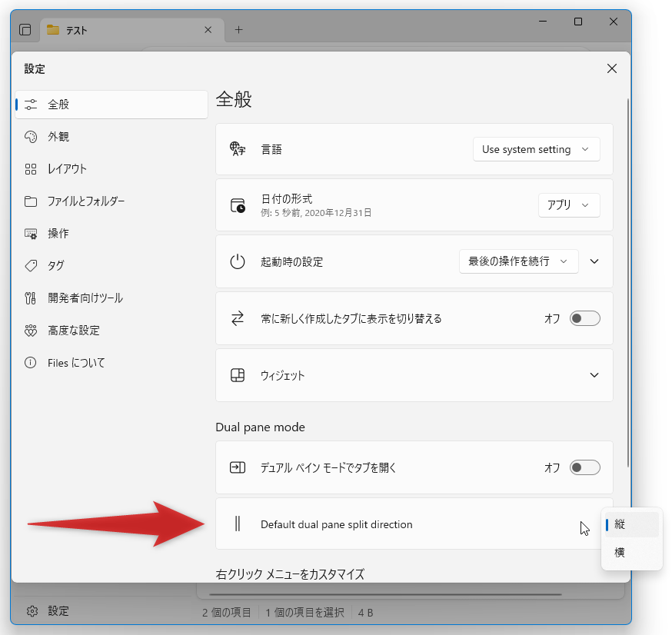Click the palette icon beside 外観
The height and width of the screenshot is (635, 672).
click(31, 137)
